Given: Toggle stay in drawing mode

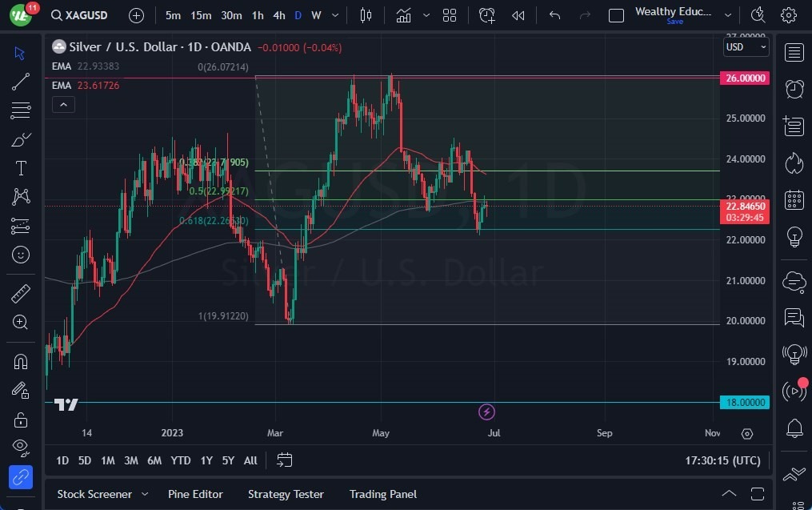Looking at the screenshot, I should 21,390.
